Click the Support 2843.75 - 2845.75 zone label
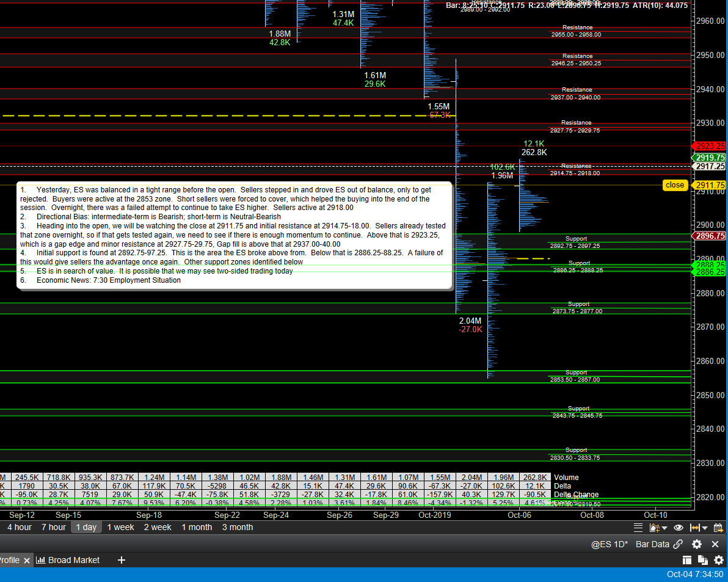 pyautogui.click(x=578, y=412)
